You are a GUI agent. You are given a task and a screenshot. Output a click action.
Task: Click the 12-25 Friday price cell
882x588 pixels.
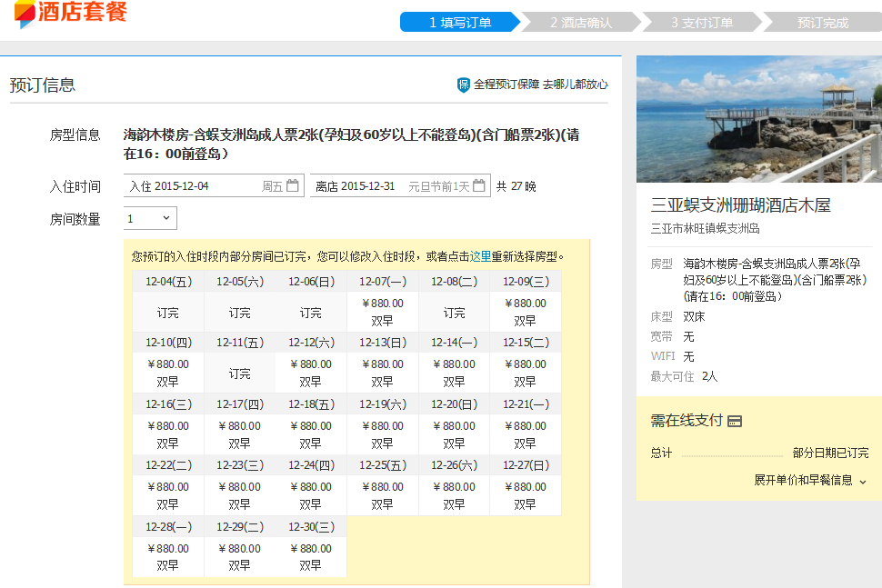tap(382, 495)
